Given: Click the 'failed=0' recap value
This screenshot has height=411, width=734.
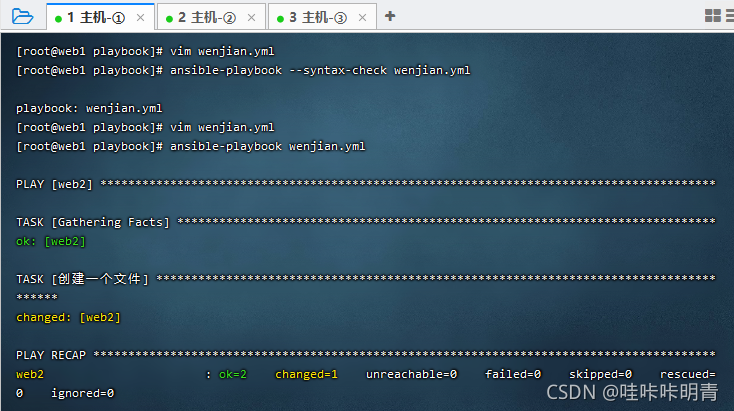Looking at the screenshot, I should click(x=513, y=374).
